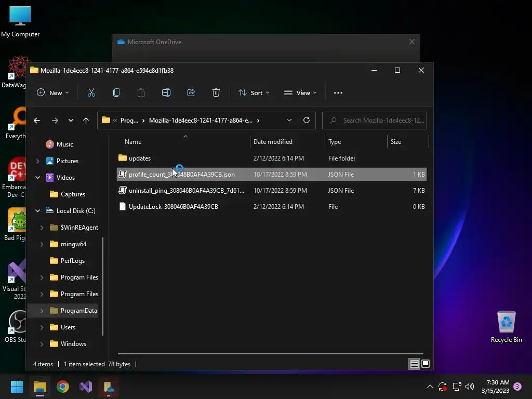Expand the ProgramData folder node
Image resolution: width=532 pixels, height=399 pixels.
(x=42, y=311)
